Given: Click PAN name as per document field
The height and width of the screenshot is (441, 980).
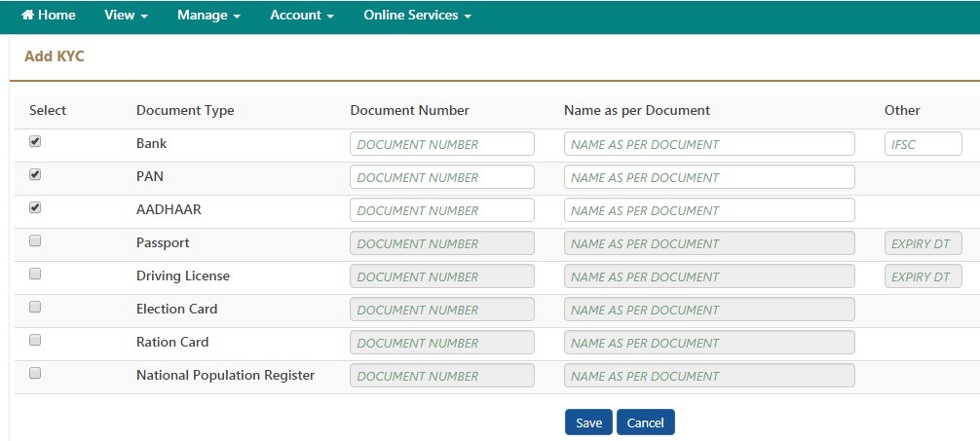Looking at the screenshot, I should pyautogui.click(x=709, y=177).
